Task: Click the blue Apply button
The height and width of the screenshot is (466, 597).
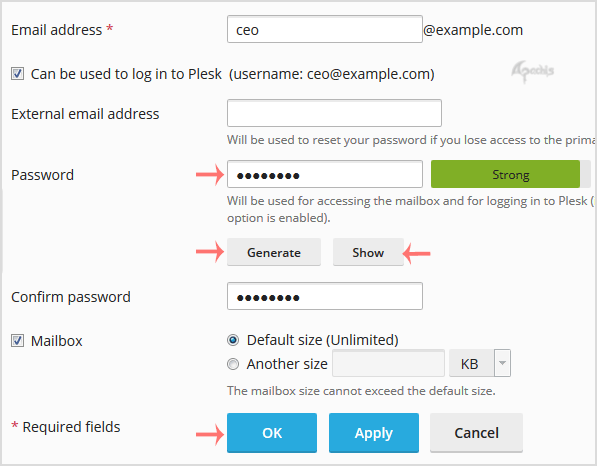Action: [x=374, y=433]
